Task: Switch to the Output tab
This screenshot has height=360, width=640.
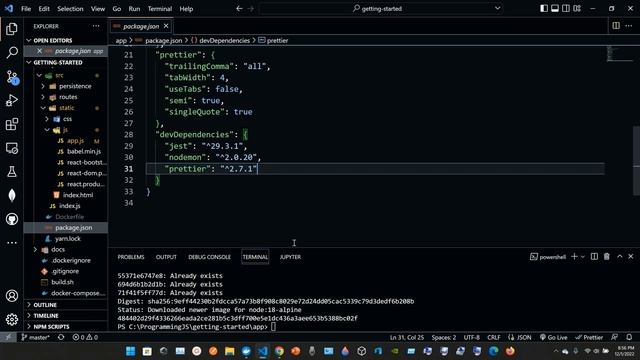Action: 166,257
